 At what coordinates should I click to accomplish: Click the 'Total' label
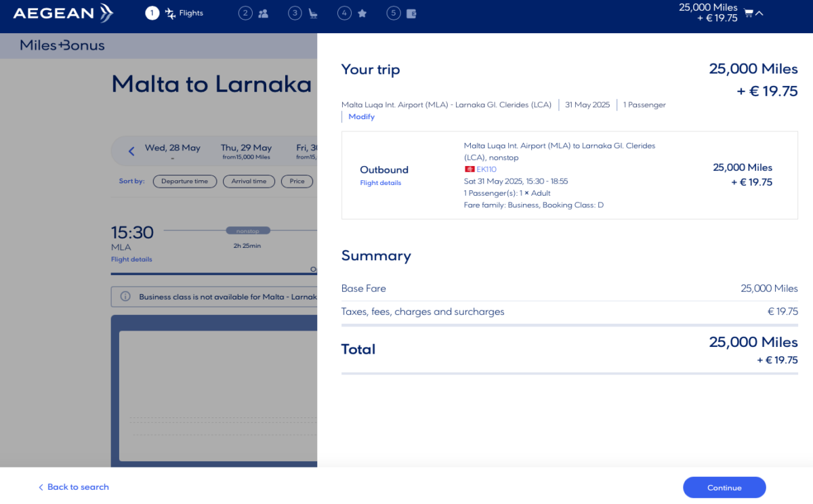pyautogui.click(x=358, y=350)
